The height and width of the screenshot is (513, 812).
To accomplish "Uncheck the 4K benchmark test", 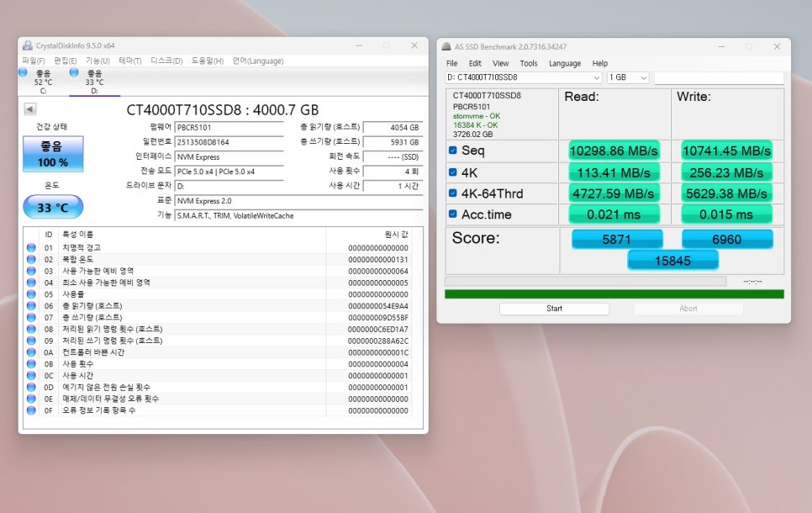I will pos(453,172).
